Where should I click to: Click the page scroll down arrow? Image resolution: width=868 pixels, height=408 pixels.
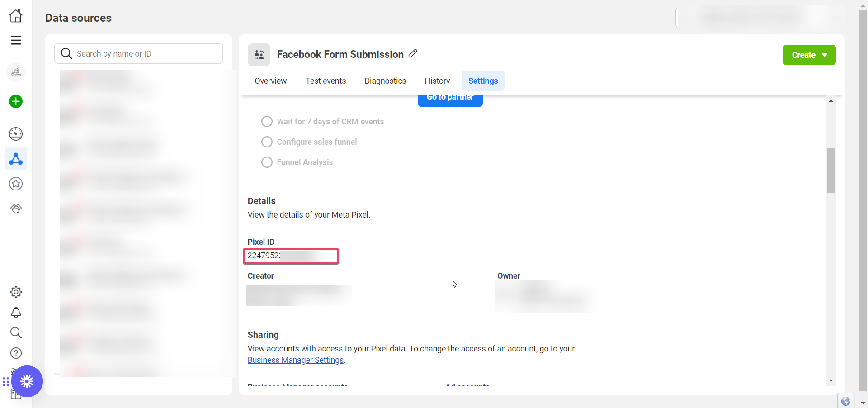863,403
